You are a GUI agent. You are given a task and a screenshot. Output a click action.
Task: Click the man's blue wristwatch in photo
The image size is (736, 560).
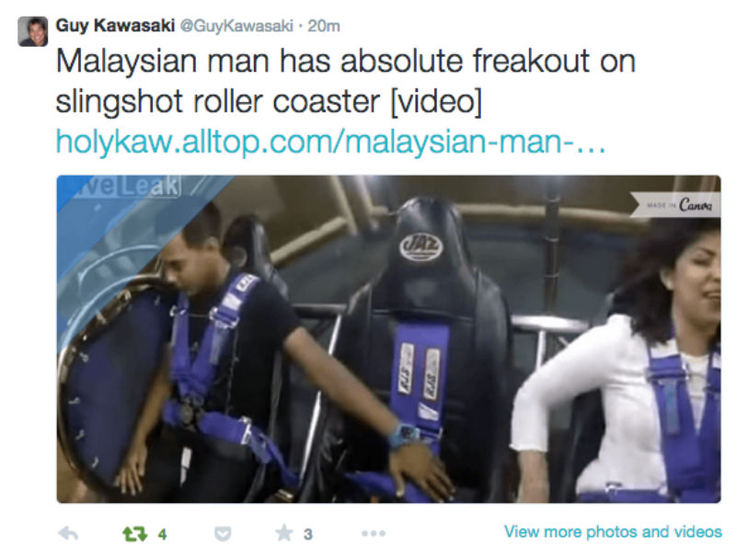coord(403,435)
